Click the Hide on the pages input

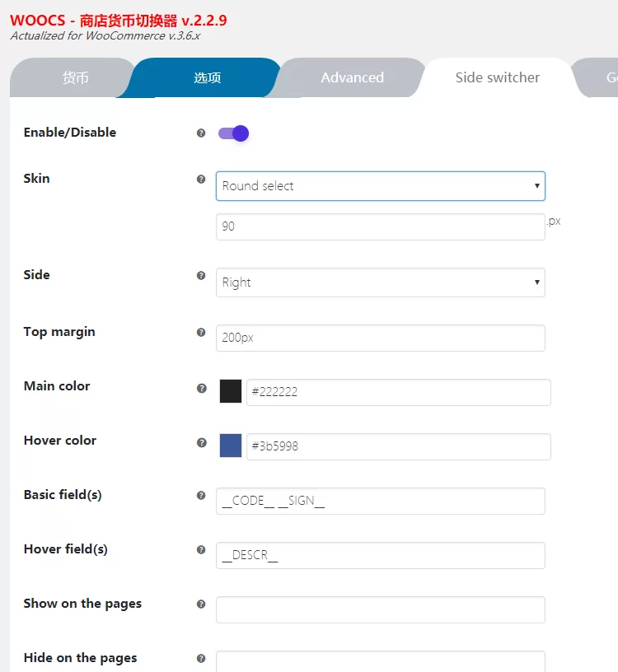[x=381, y=662]
